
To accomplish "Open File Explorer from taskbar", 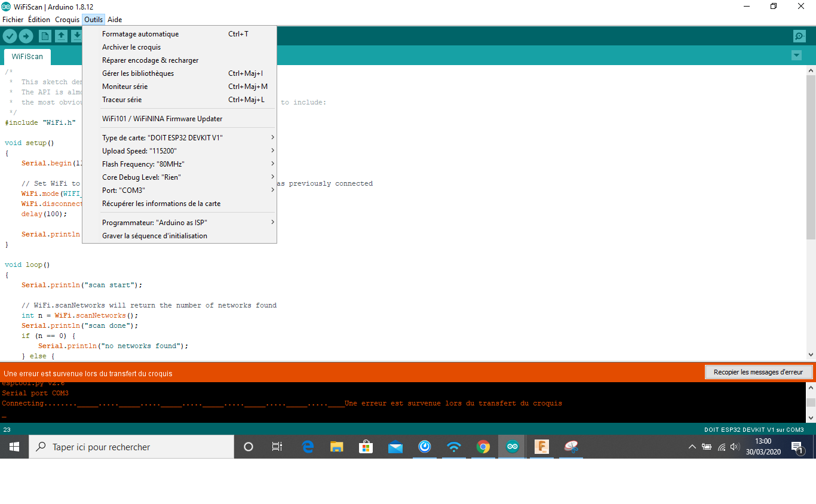I will [x=337, y=447].
